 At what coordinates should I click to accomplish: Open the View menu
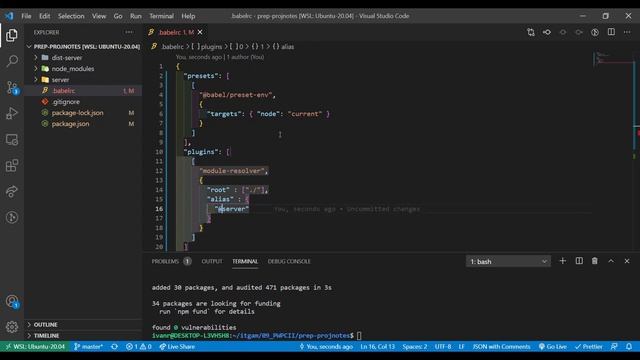click(x=99, y=16)
